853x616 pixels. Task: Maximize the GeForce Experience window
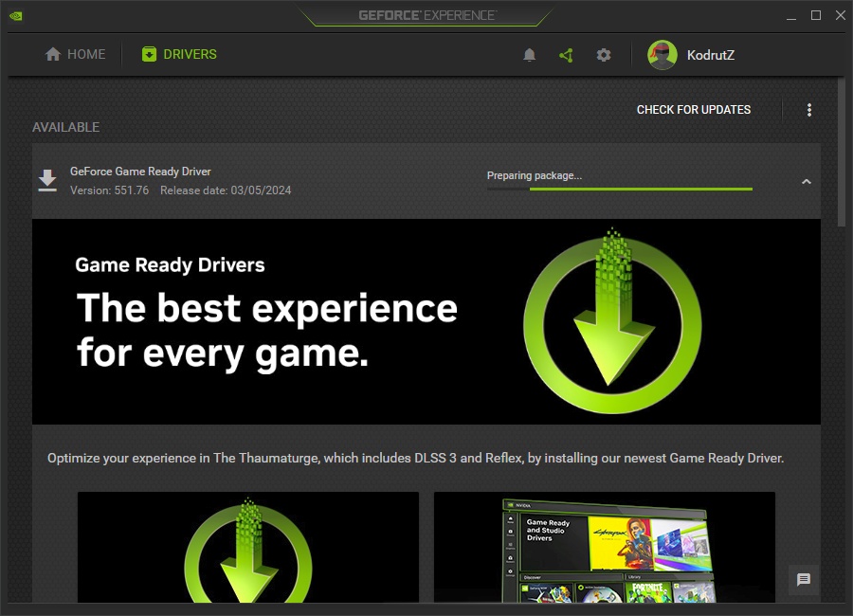[x=816, y=16]
